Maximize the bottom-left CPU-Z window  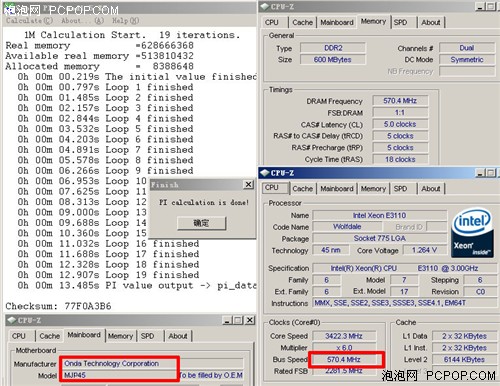click(x=238, y=320)
